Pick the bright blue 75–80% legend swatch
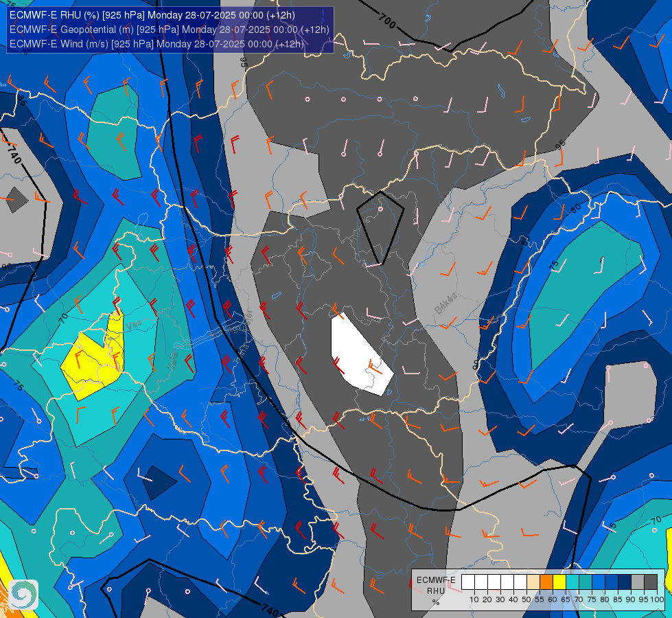This screenshot has width=672, height=618. click(x=599, y=582)
